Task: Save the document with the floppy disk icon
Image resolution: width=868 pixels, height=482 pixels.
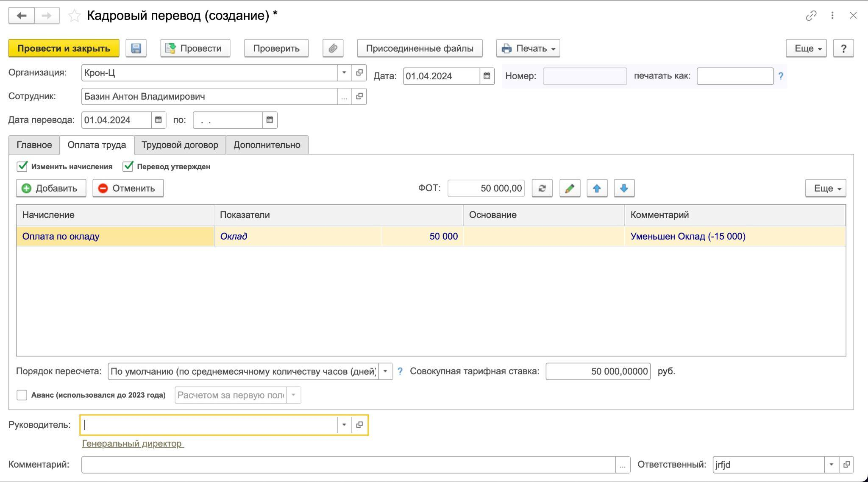Action: pyautogui.click(x=136, y=48)
